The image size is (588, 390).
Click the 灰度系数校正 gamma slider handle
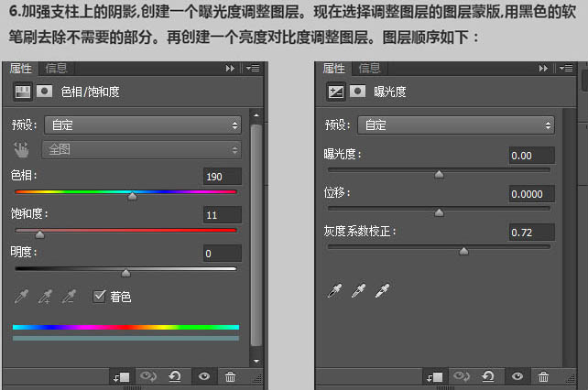click(x=463, y=251)
